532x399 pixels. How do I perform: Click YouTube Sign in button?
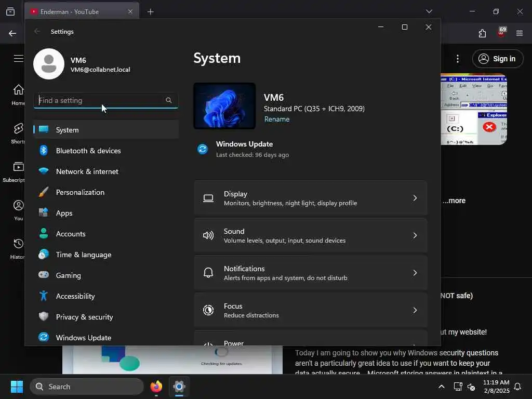pos(498,59)
